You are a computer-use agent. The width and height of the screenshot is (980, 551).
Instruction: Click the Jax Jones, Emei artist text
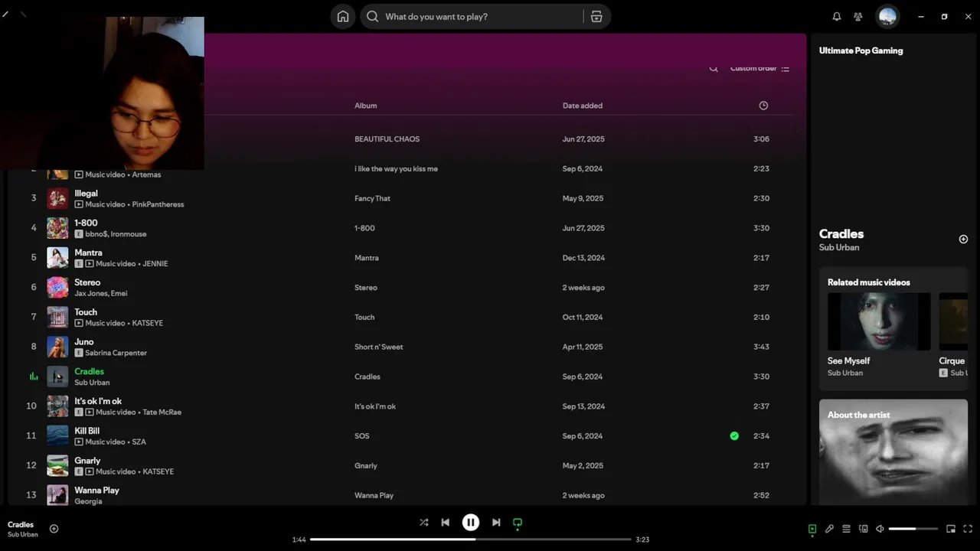(x=101, y=294)
